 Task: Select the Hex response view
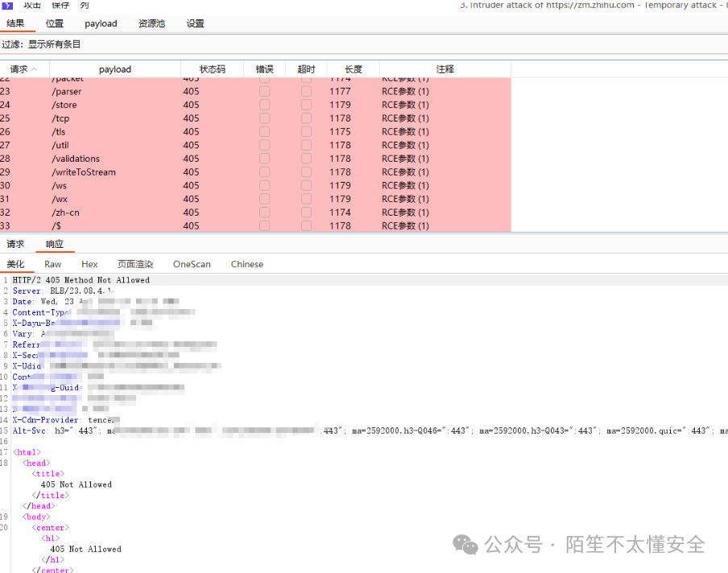[x=89, y=264]
